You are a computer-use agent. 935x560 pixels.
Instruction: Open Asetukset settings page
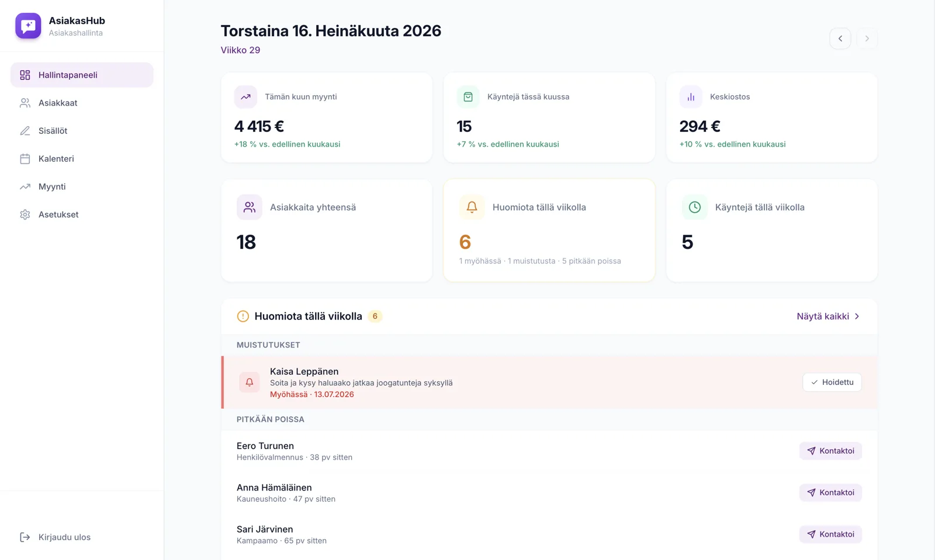[82, 214]
